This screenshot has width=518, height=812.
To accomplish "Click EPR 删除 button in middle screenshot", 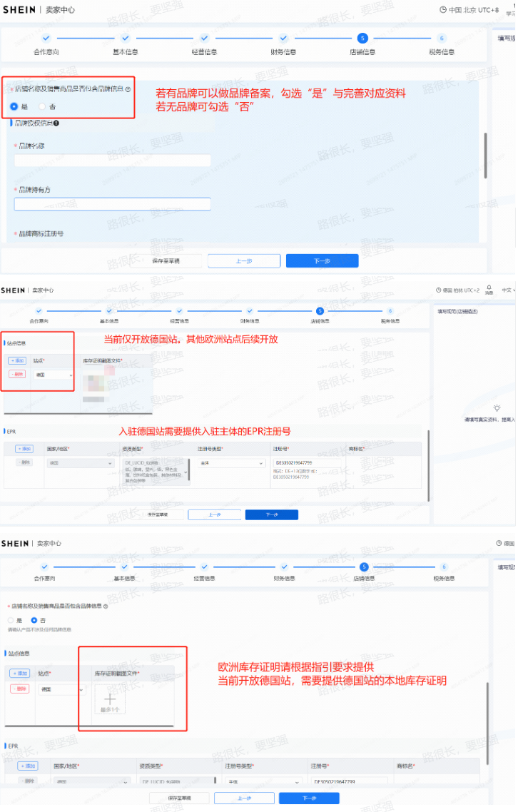I will [24, 462].
